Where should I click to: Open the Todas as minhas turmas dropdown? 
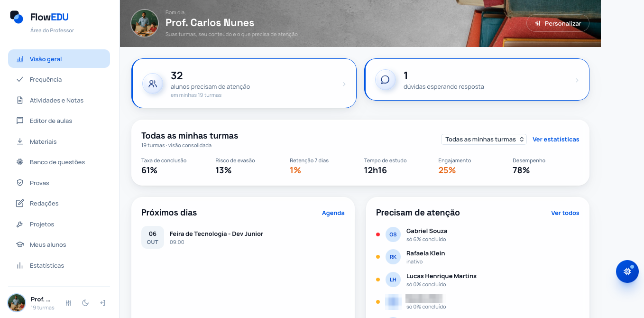pyautogui.click(x=484, y=139)
